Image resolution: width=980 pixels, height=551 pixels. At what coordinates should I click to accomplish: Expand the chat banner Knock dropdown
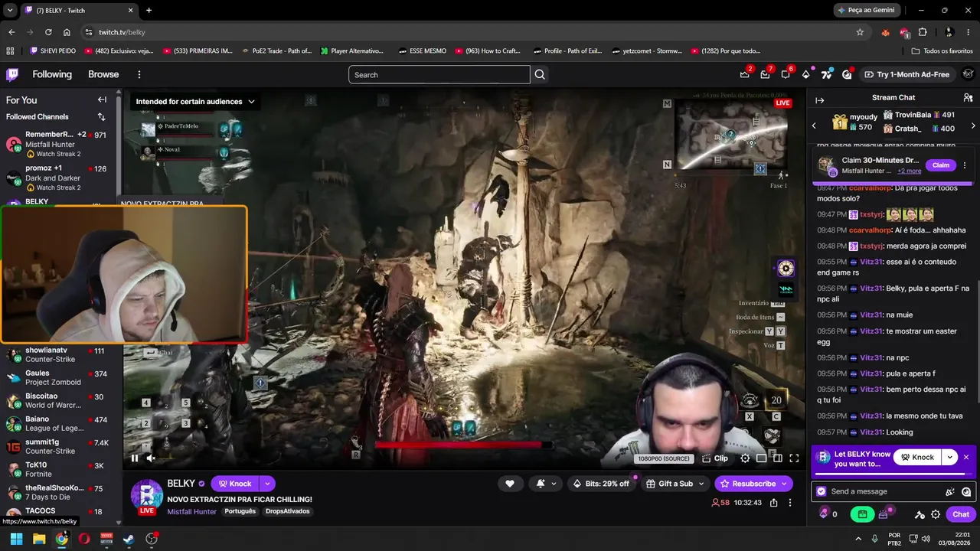pyautogui.click(x=949, y=457)
